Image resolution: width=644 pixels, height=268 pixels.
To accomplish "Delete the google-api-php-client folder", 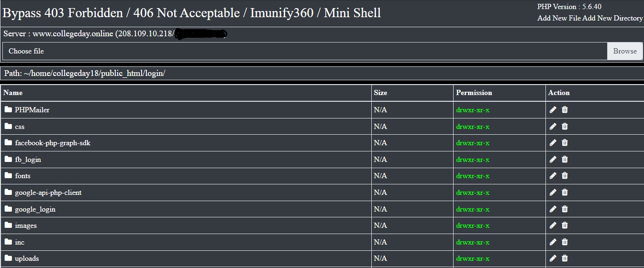I will tap(565, 193).
